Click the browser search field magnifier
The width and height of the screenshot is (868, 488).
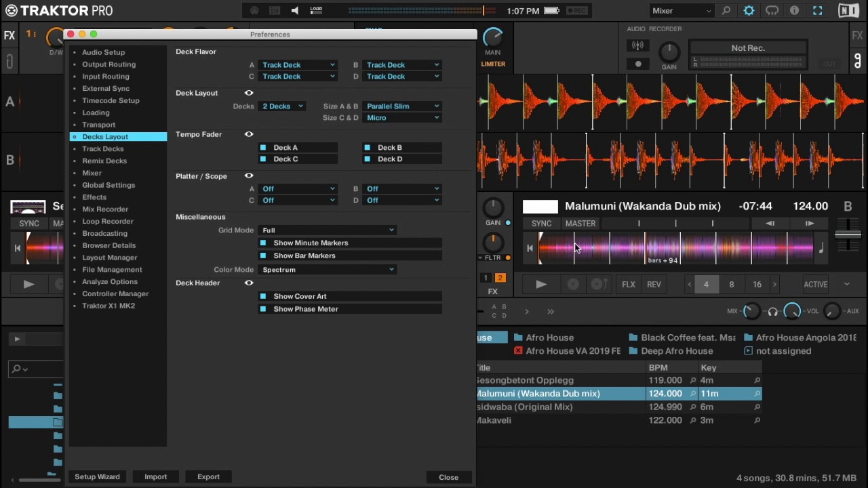[18, 369]
